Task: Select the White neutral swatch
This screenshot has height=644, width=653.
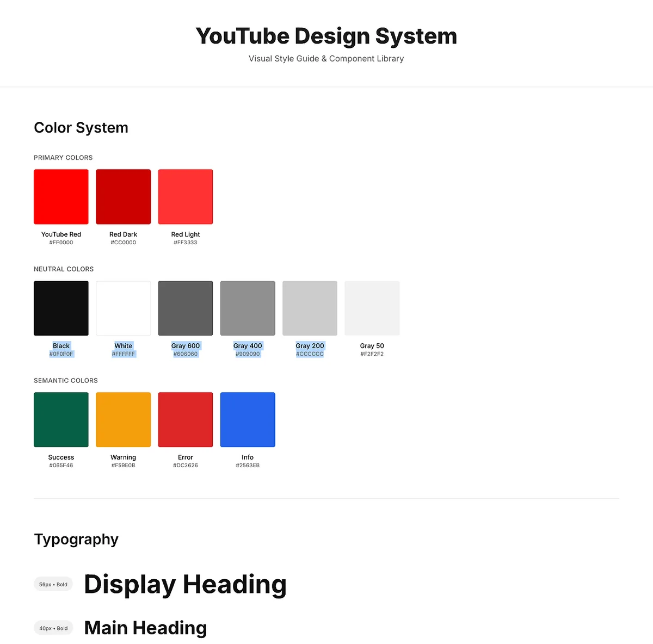Action: click(x=124, y=308)
